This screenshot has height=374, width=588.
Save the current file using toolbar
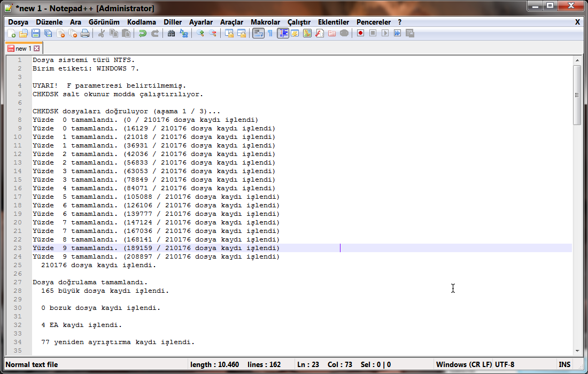[36, 33]
